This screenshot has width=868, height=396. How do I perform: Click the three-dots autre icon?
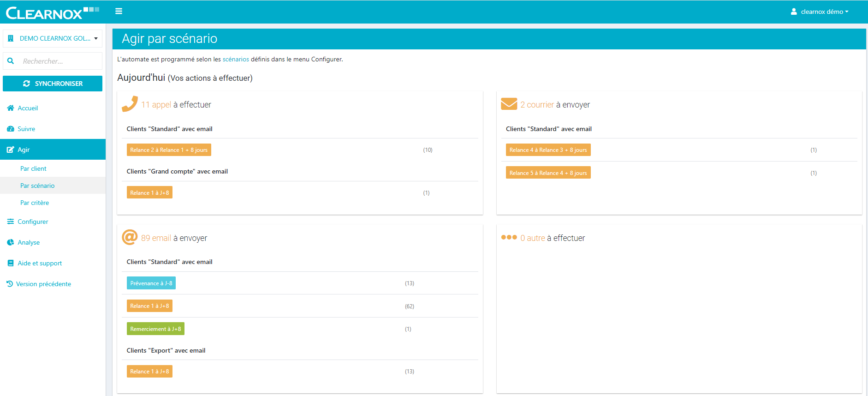pos(509,237)
